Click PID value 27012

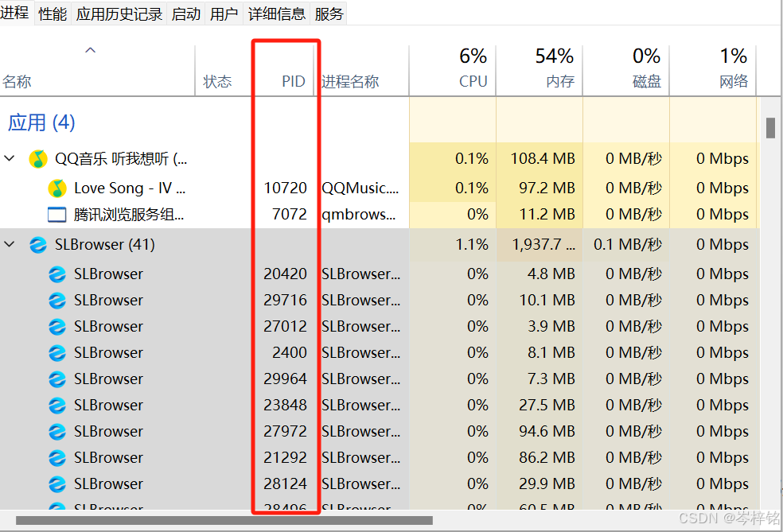[x=285, y=326]
